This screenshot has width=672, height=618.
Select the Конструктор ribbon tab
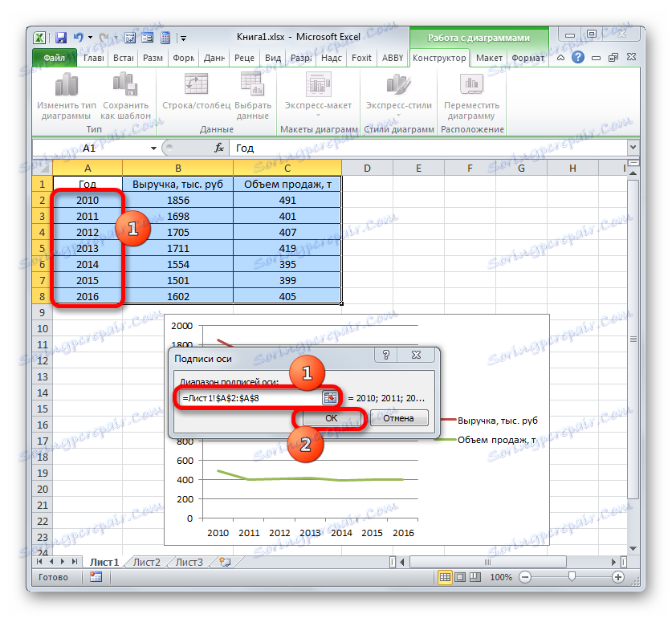439,58
